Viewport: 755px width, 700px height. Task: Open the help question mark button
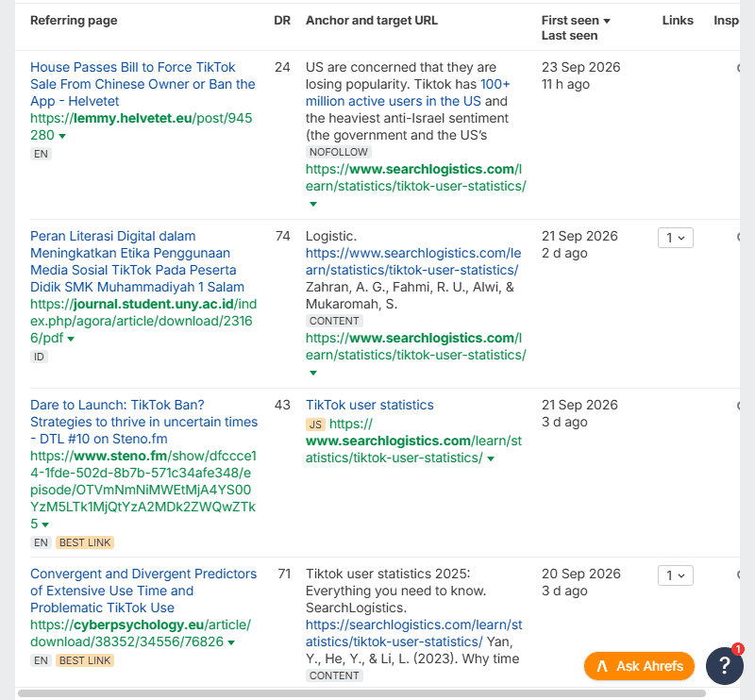[724, 666]
